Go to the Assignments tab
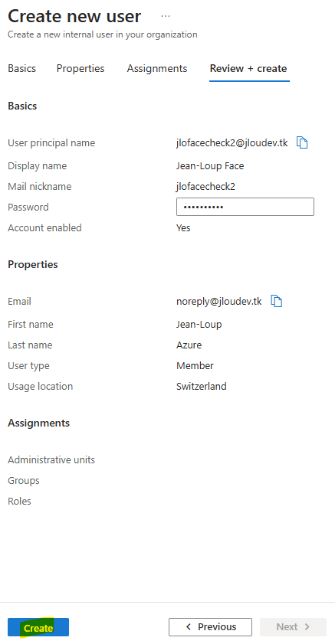 click(157, 68)
